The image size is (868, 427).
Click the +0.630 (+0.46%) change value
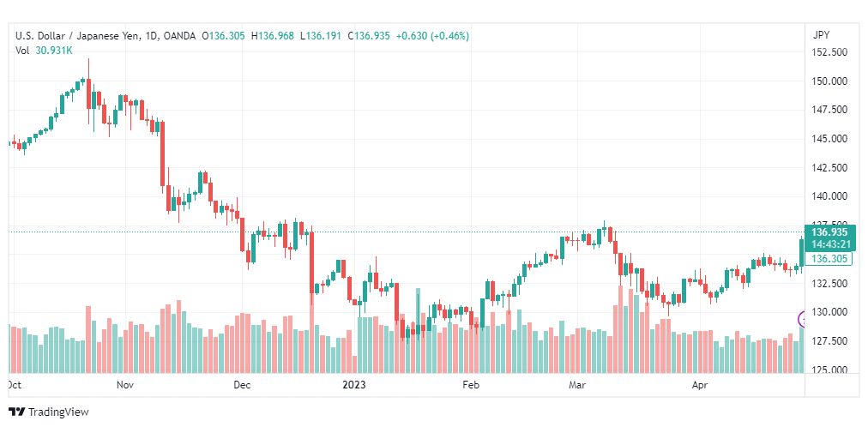point(434,36)
